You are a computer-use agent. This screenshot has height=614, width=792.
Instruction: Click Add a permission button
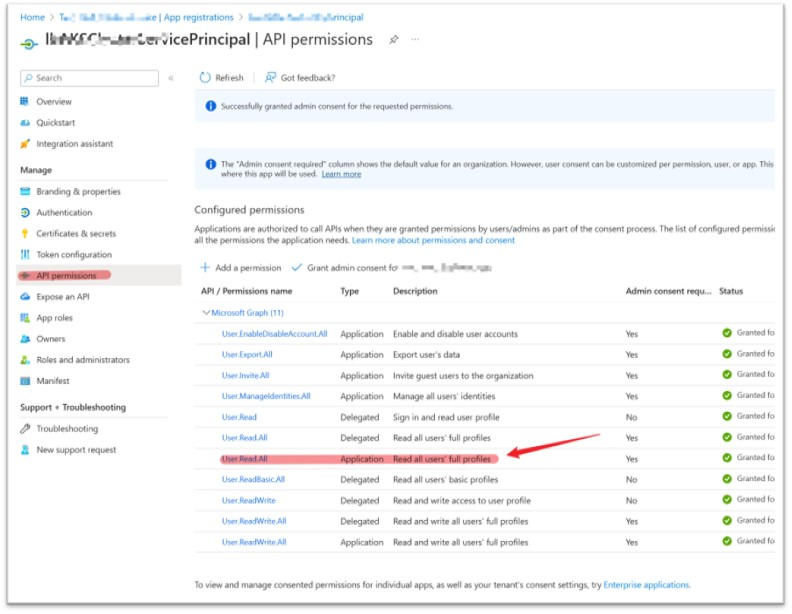pos(241,268)
